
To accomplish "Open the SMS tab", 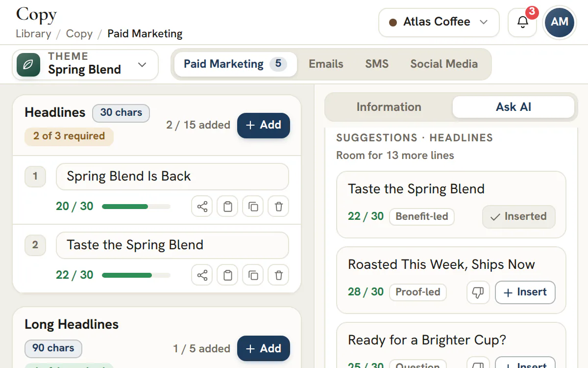I will click(377, 64).
